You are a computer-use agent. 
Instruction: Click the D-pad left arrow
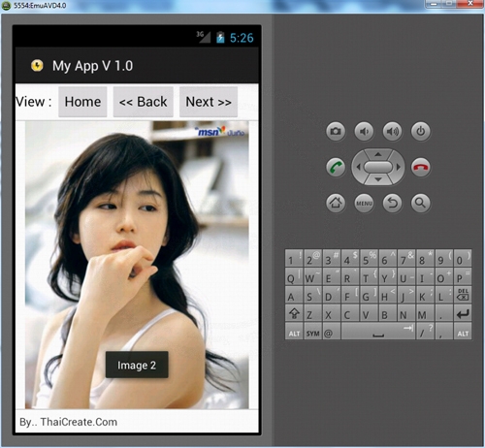[358, 167]
